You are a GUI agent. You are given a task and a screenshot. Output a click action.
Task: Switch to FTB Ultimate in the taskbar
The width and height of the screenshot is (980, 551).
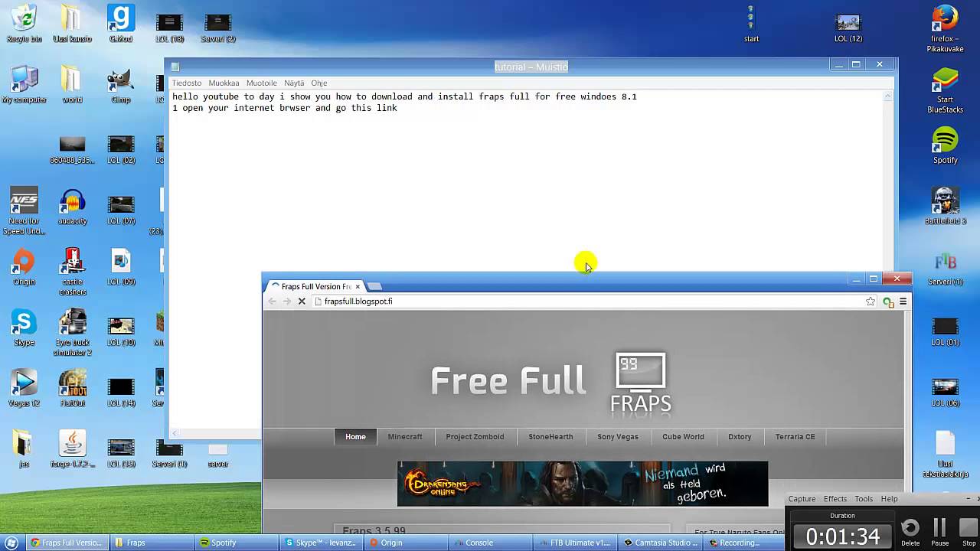(x=576, y=543)
